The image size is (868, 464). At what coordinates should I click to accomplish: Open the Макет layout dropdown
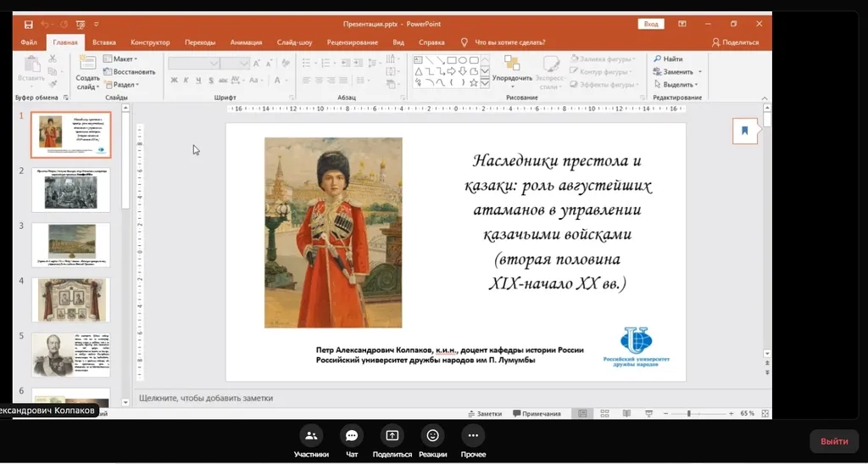[120, 59]
